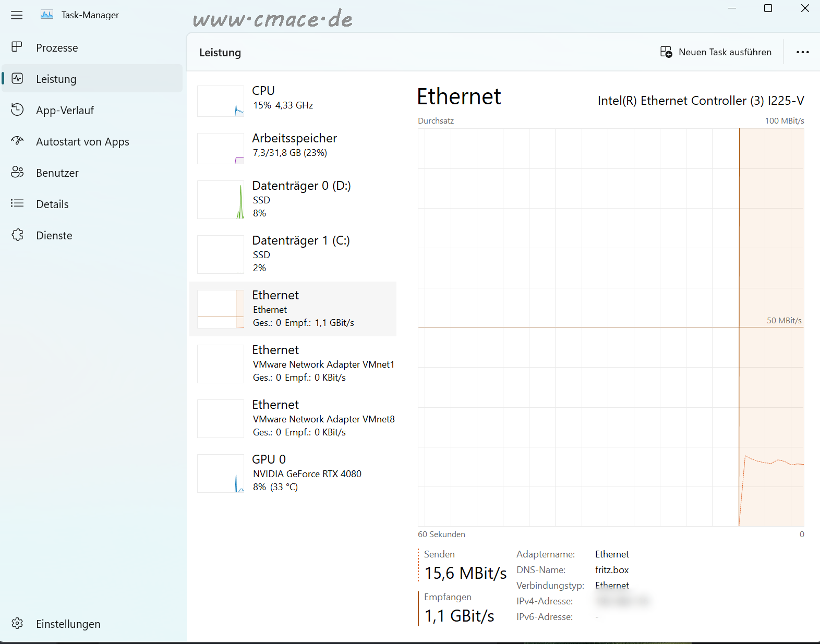Click the Details list icon
The image size is (820, 644).
[17, 204]
